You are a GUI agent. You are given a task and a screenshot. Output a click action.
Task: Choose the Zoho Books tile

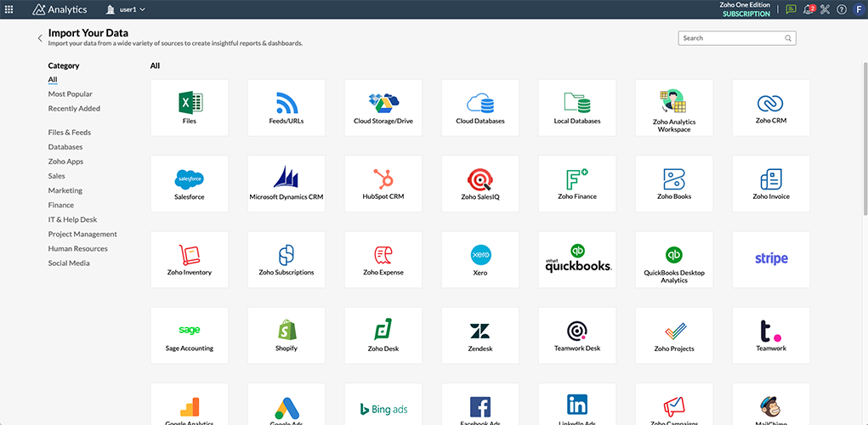[674, 184]
